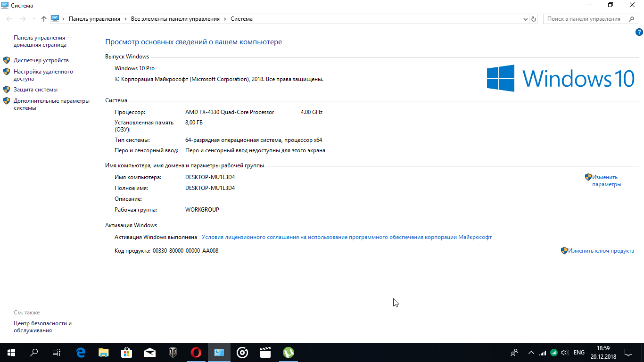Go up one level with the Up arrow
This screenshot has width=644, height=362.
tap(44, 19)
